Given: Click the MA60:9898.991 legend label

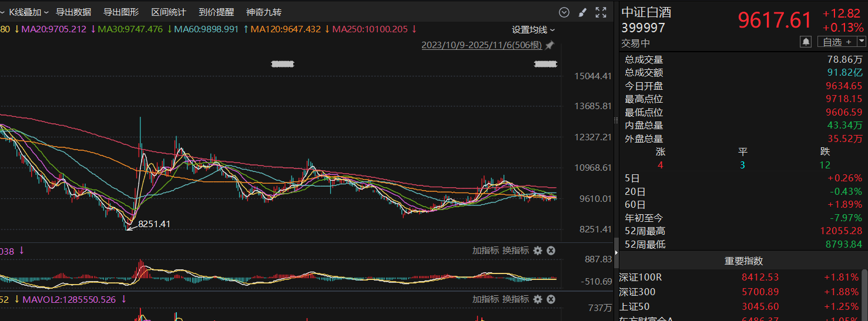Looking at the screenshot, I should (206, 29).
